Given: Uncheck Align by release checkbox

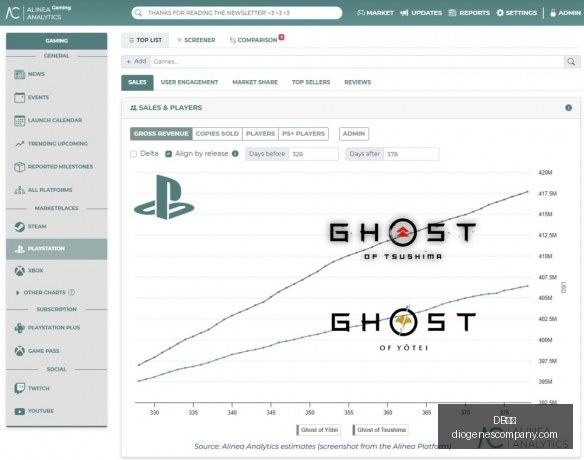Looking at the screenshot, I should point(168,154).
